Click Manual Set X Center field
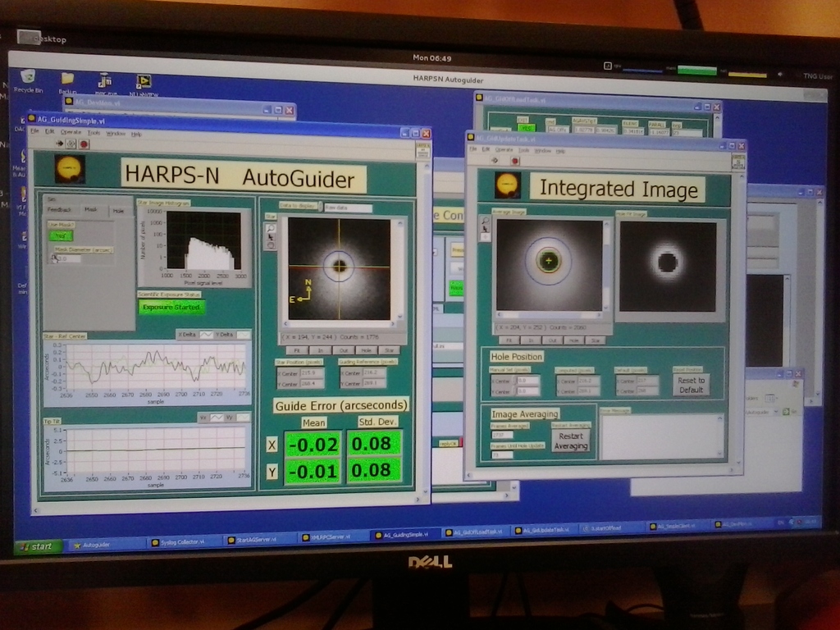 point(527,381)
